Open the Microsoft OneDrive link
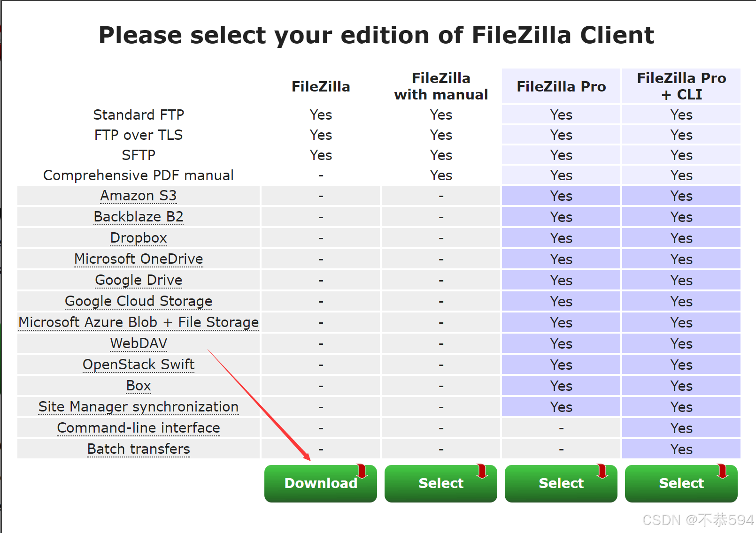The height and width of the screenshot is (533, 756). tap(138, 259)
